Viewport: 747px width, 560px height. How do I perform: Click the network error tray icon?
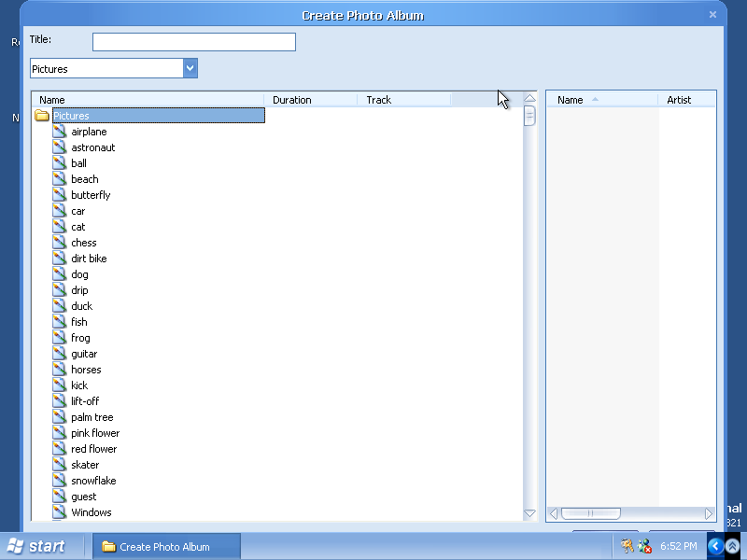(x=644, y=546)
